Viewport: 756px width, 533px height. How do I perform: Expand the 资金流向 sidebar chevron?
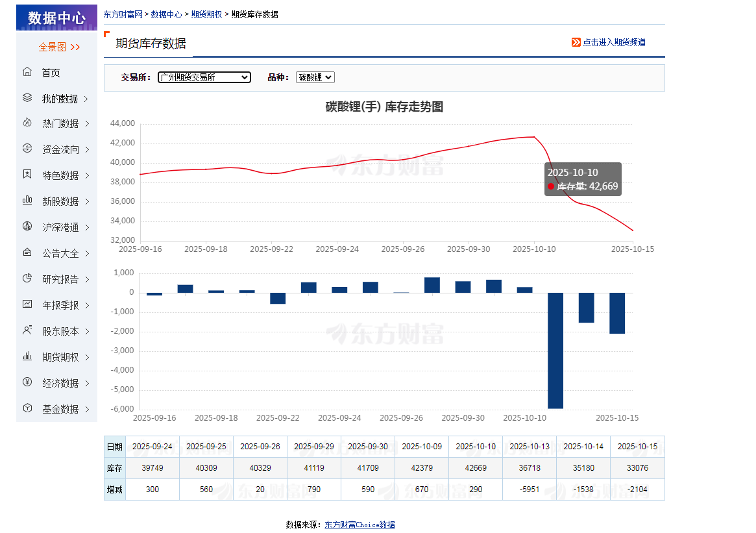click(x=87, y=149)
